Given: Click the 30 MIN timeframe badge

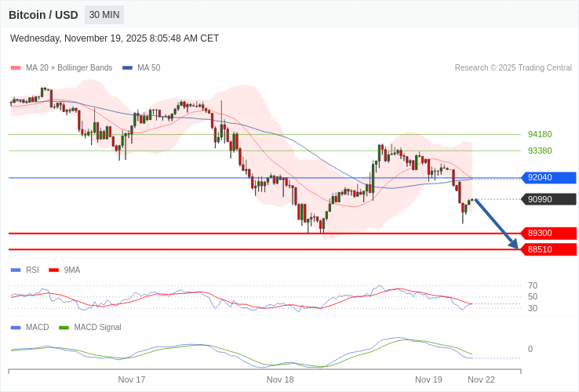Looking at the screenshot, I should tap(104, 15).
